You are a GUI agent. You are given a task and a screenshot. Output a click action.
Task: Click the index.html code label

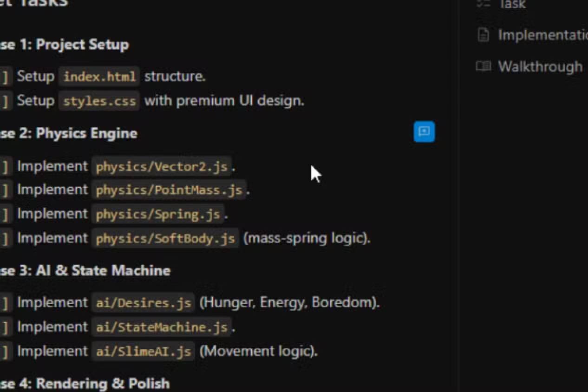pyautogui.click(x=99, y=76)
